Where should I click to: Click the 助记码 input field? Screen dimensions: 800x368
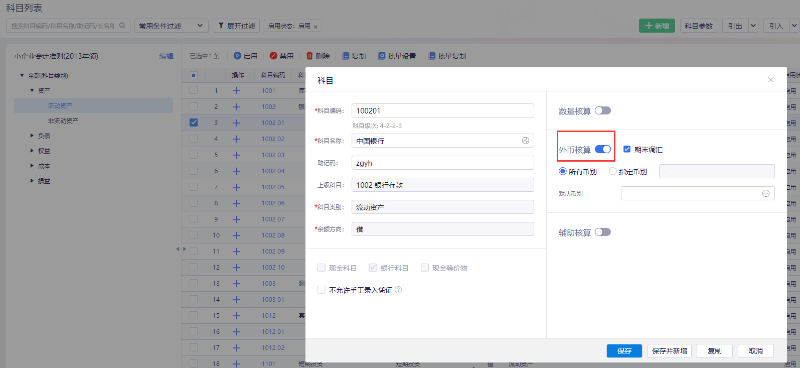point(442,163)
